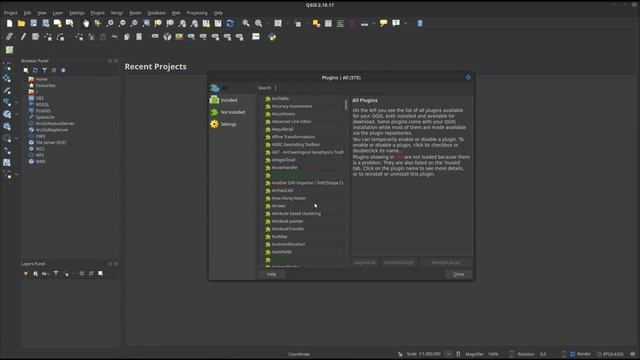640x360 pixels.
Task: Click the Open Project folder icon
Action: pyautogui.click(x=21, y=23)
